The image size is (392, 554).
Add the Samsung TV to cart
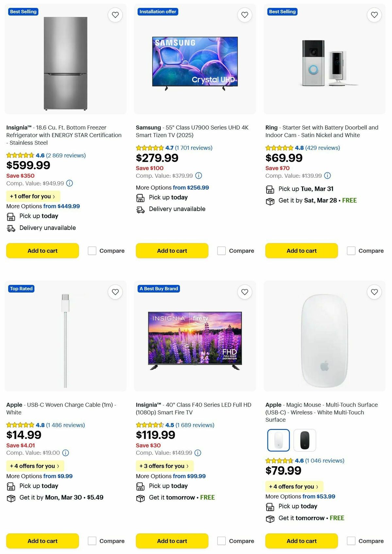tap(172, 251)
